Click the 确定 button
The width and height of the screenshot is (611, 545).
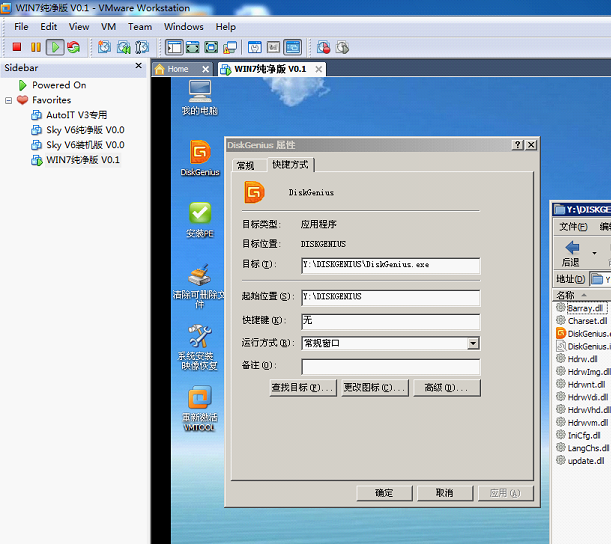coord(384,493)
